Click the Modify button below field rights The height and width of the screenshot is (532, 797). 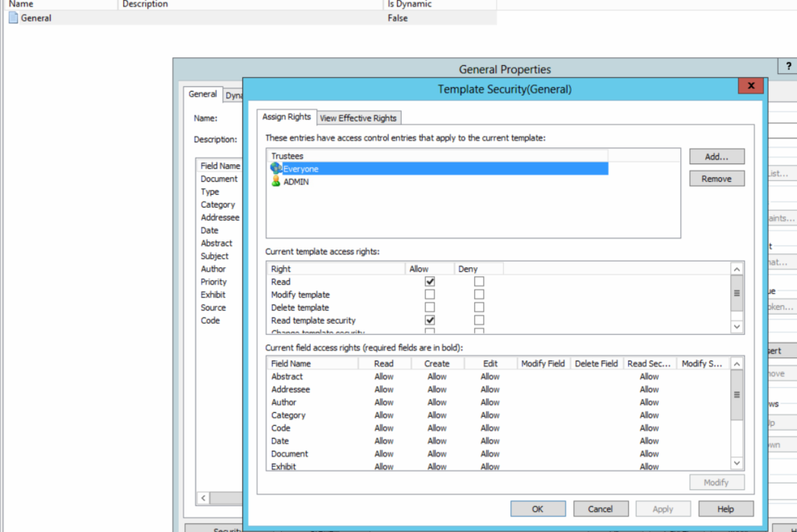click(716, 482)
